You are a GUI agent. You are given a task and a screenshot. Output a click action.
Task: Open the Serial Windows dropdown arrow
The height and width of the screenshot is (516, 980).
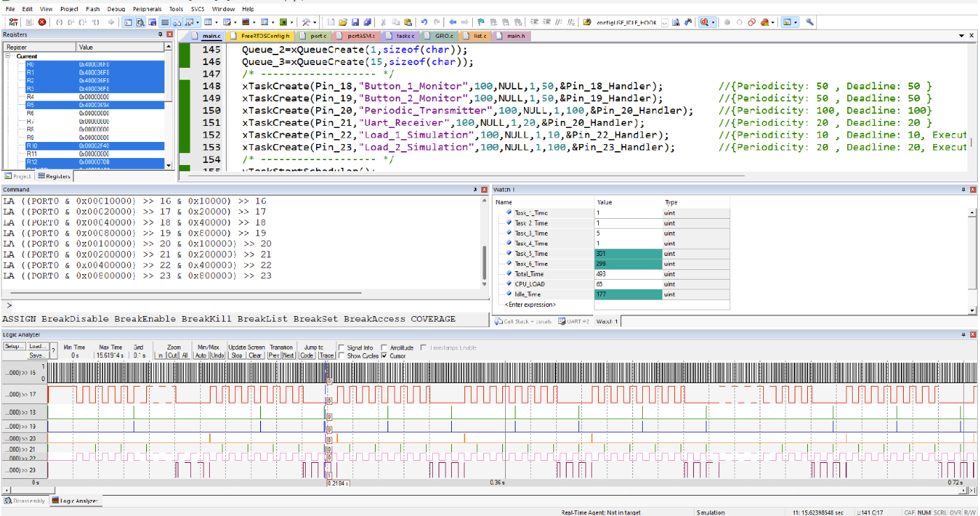[235, 22]
